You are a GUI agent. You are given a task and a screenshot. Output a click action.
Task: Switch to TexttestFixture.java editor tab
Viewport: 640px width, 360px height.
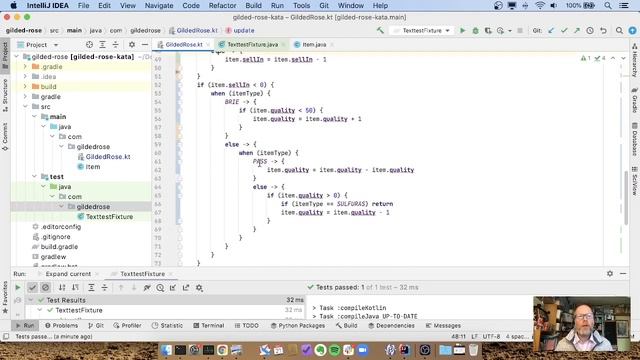252,44
